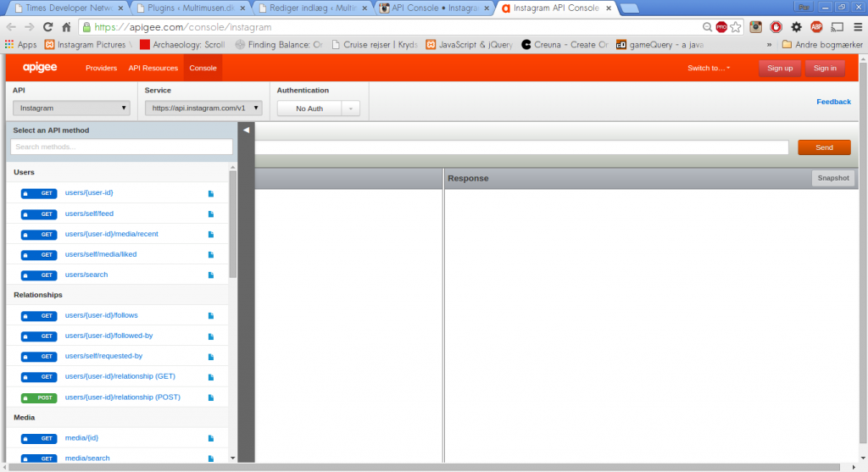Click the Search methods input field
868x472 pixels.
[121, 147]
